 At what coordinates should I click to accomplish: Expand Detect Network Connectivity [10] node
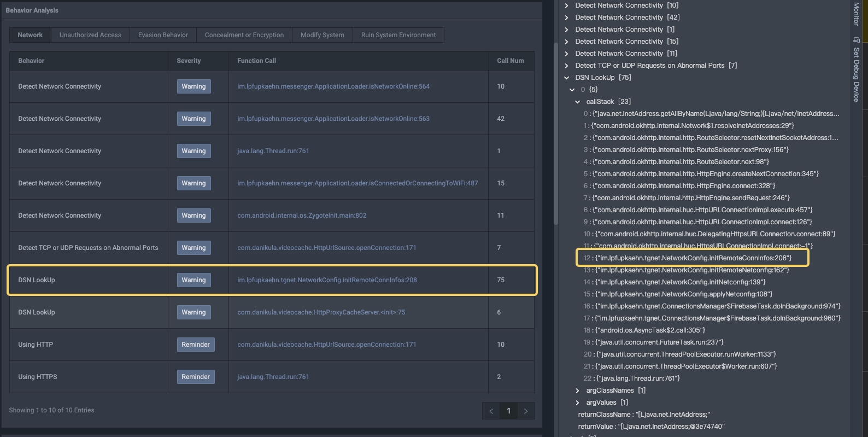pos(566,5)
